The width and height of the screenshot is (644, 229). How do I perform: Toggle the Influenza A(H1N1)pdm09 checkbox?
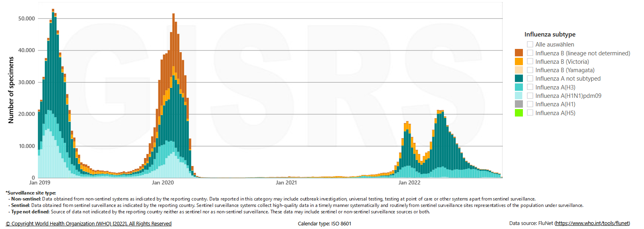pos(530,95)
